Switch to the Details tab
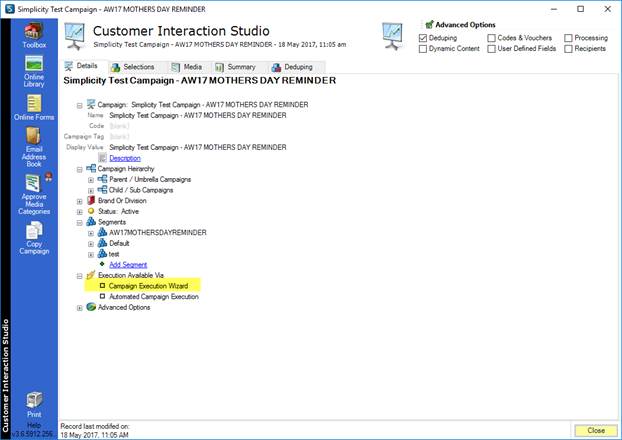Screen dimensions: 622x440 tap(82, 66)
